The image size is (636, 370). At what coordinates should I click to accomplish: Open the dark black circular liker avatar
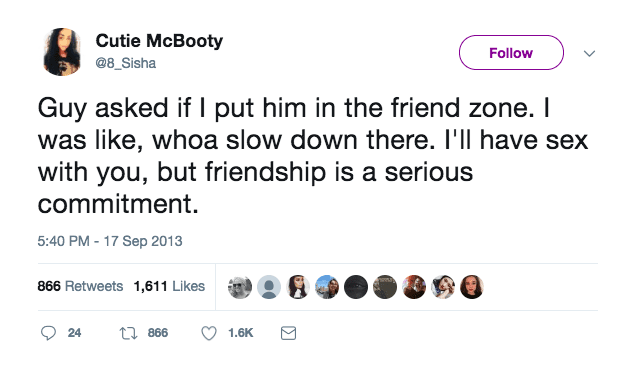pyautogui.click(x=356, y=287)
